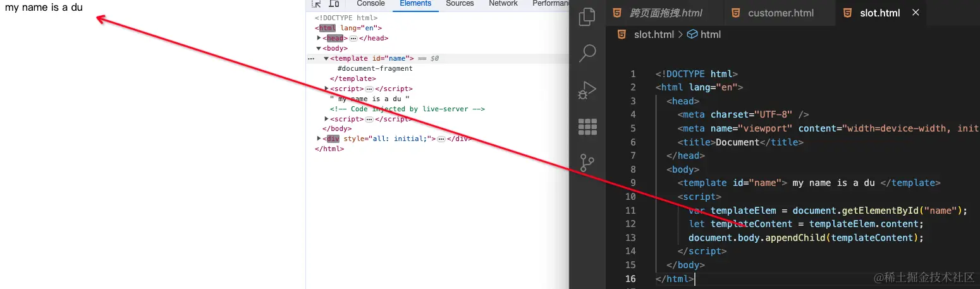Screen dimensions: 980x289
Task: Switch to the Sources tab in DevTools
Action: [460, 4]
